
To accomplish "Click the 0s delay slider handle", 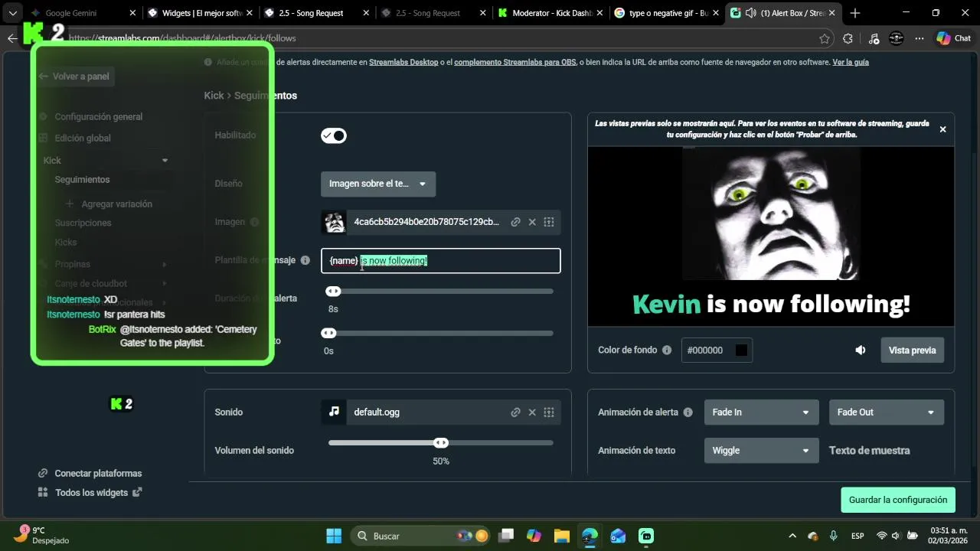I will [x=328, y=333].
